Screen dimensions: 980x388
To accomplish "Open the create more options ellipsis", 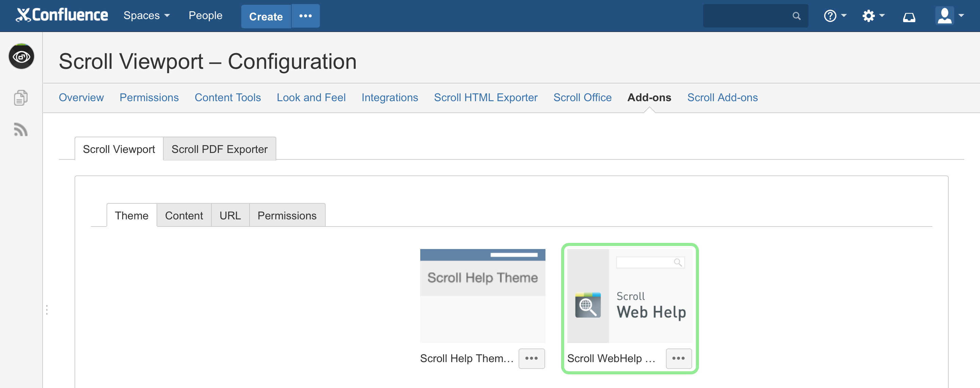I will pyautogui.click(x=305, y=16).
